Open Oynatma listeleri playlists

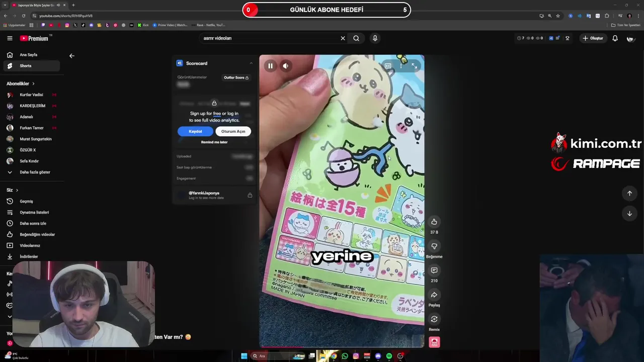pyautogui.click(x=31, y=212)
